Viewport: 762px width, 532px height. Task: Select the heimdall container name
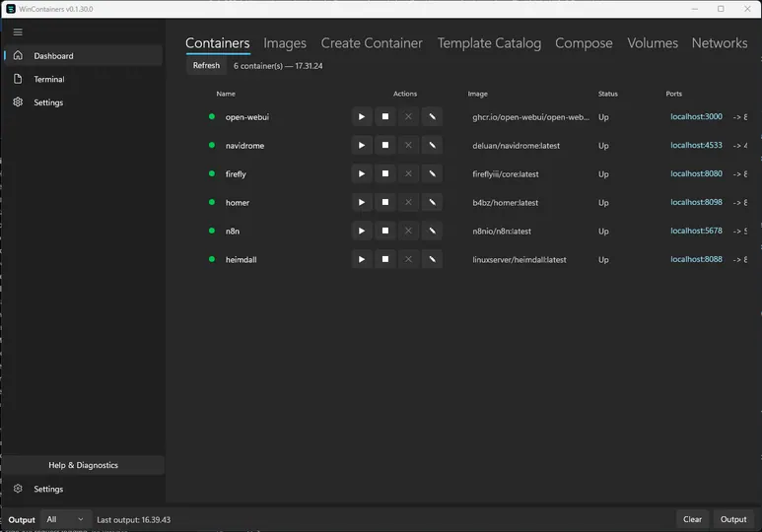click(x=242, y=260)
